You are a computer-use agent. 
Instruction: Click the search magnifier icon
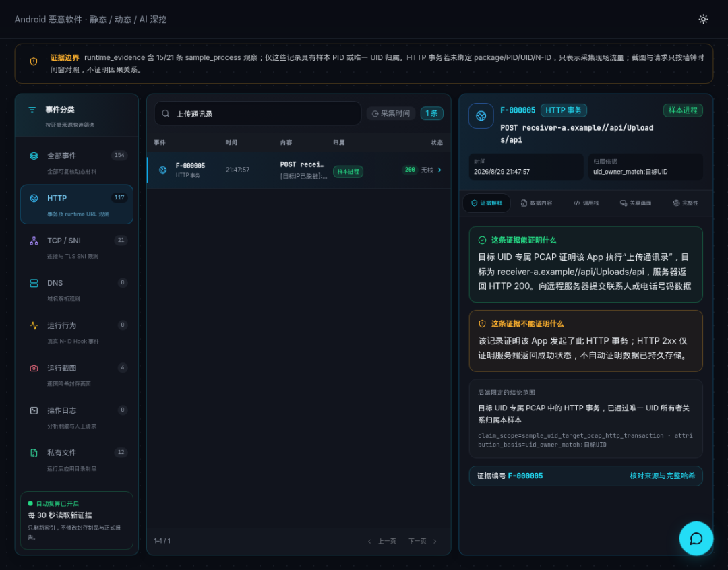(x=165, y=113)
